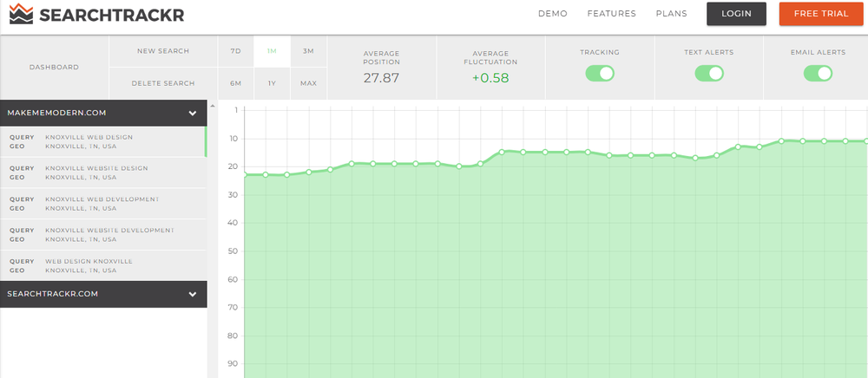
Task: Click the last visible chart data point
Action: (x=866, y=141)
